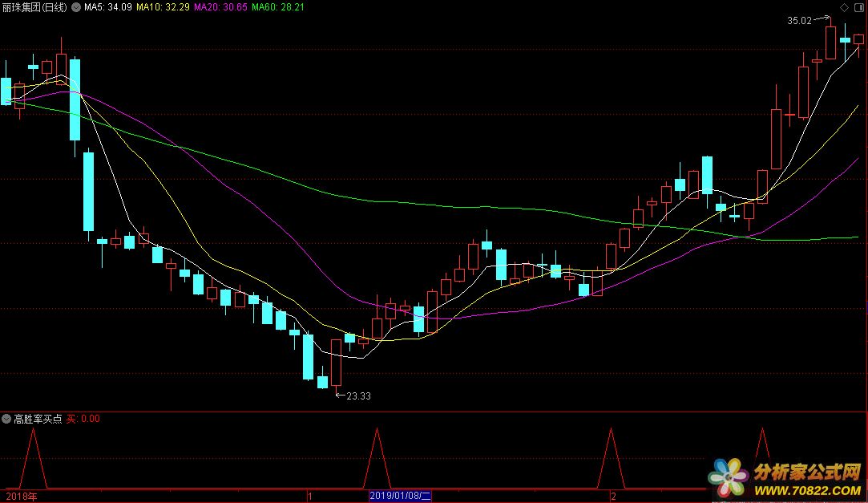Click the 丽珠集团(日线) stock title
Image resolution: width=868 pixels, height=503 pixels.
pos(36,7)
